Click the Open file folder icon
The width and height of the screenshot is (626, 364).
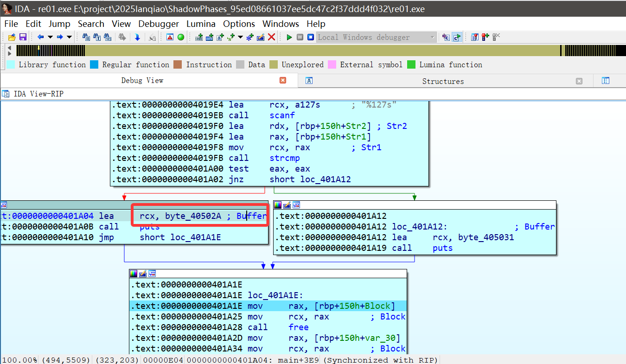pos(12,37)
